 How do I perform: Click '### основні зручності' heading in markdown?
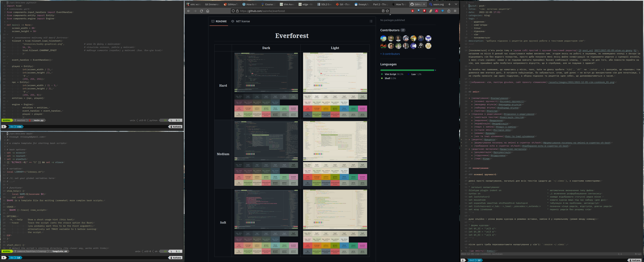(x=482, y=174)
